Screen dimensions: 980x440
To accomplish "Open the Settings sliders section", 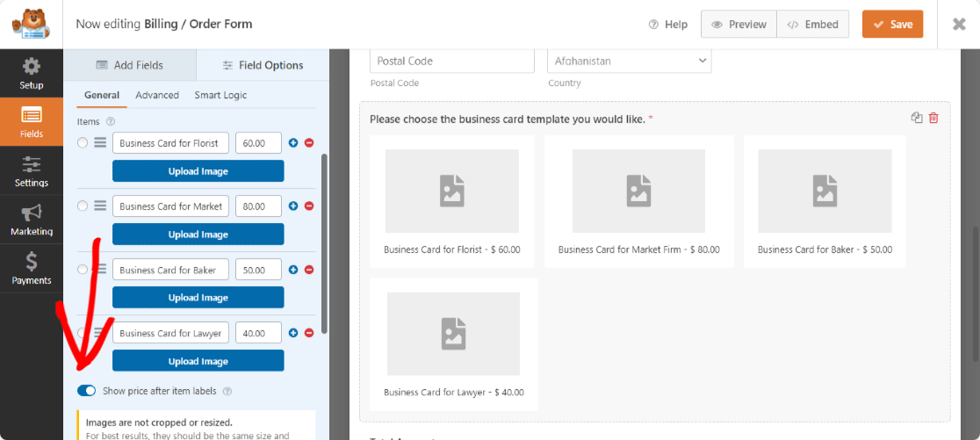I will click(x=32, y=170).
